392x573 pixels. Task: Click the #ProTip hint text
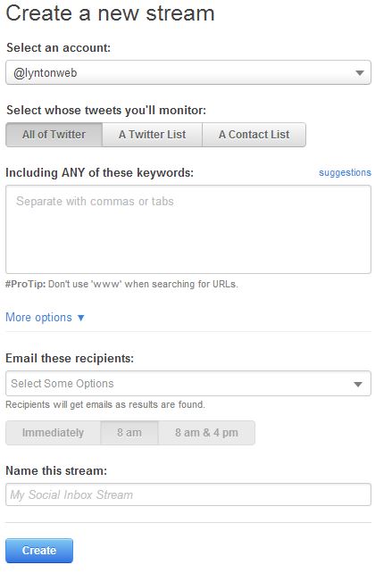point(121,284)
